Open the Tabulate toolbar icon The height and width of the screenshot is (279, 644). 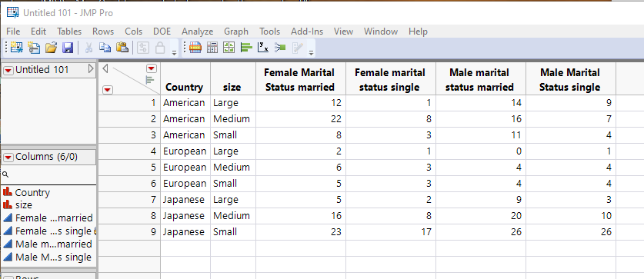[212, 48]
